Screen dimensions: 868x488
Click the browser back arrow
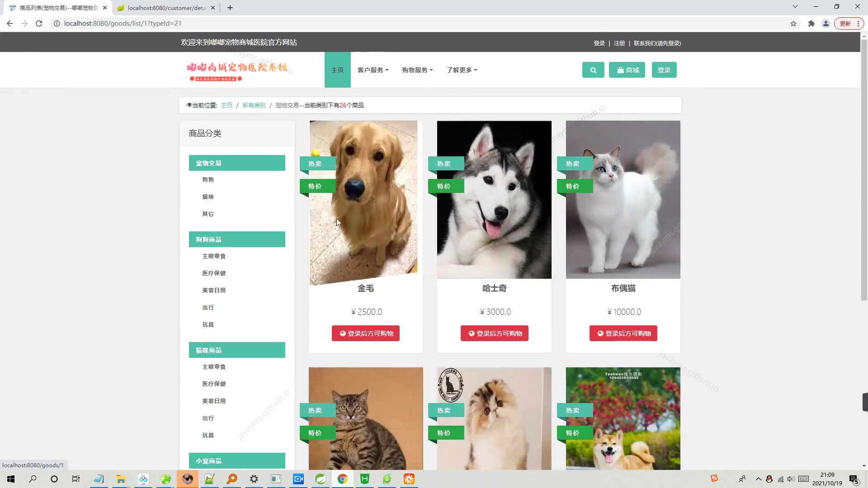pos(10,23)
